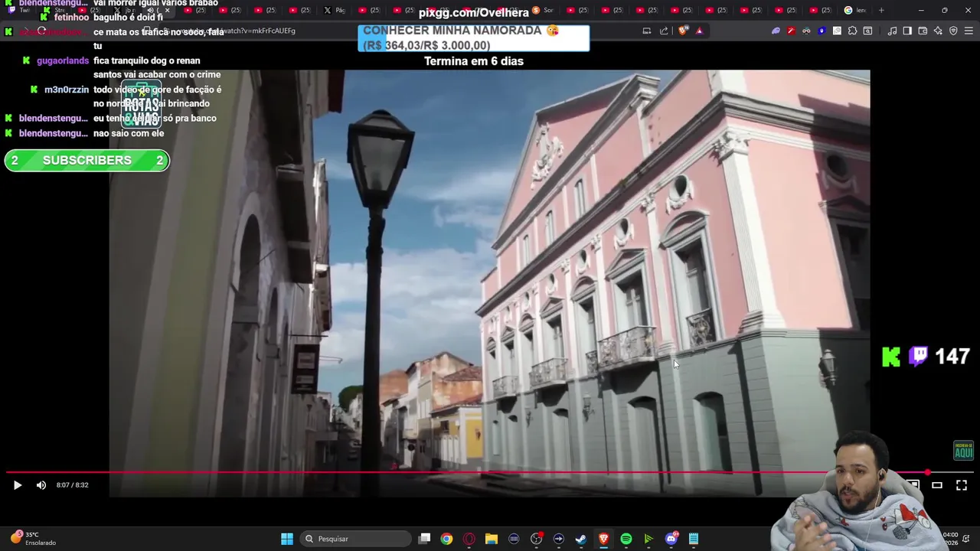The height and width of the screenshot is (551, 980).
Task: Open Google Chrome from taskbar
Action: point(446,539)
